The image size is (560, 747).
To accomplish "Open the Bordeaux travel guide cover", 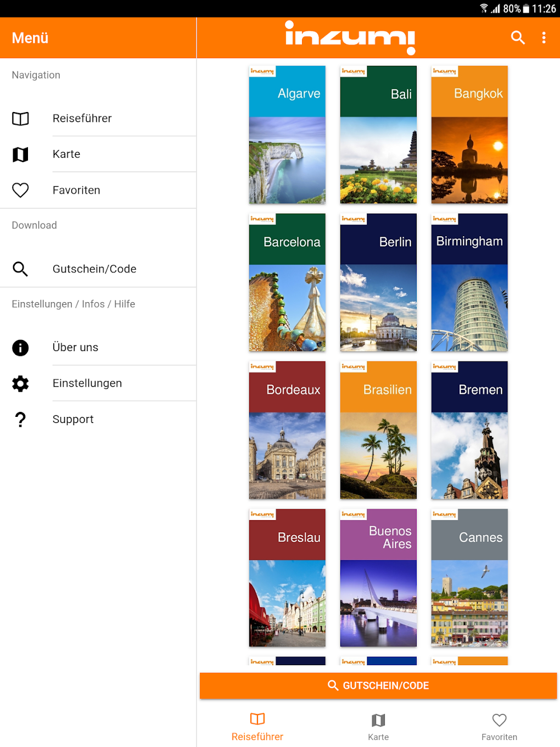I will pos(287,430).
